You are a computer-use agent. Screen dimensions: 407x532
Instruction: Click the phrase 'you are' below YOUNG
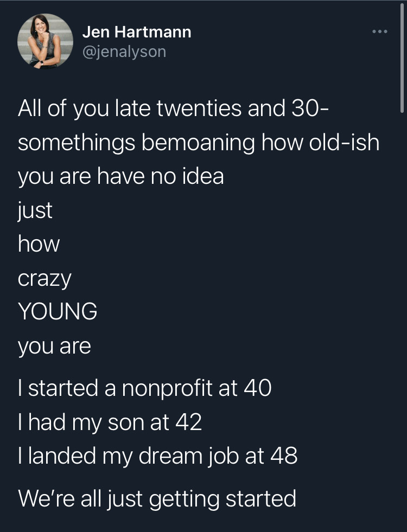coord(54,345)
